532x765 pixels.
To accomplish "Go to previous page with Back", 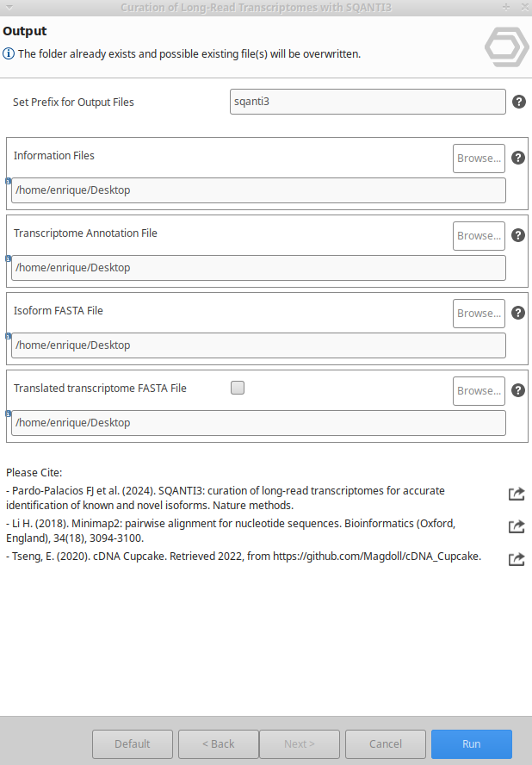I will (x=219, y=744).
